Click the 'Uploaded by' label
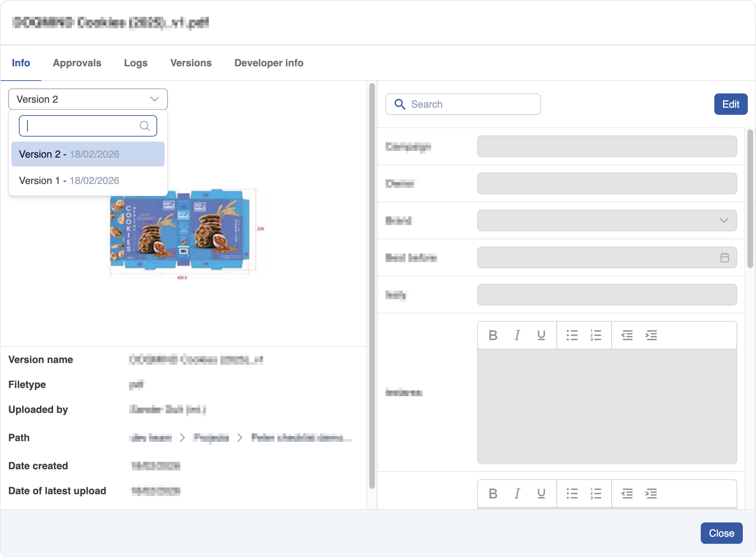This screenshot has height=557, width=756. [38, 409]
